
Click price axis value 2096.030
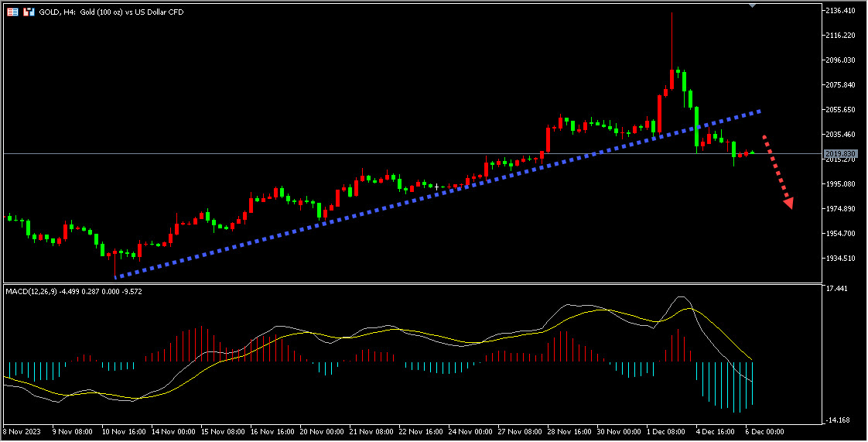coord(840,60)
